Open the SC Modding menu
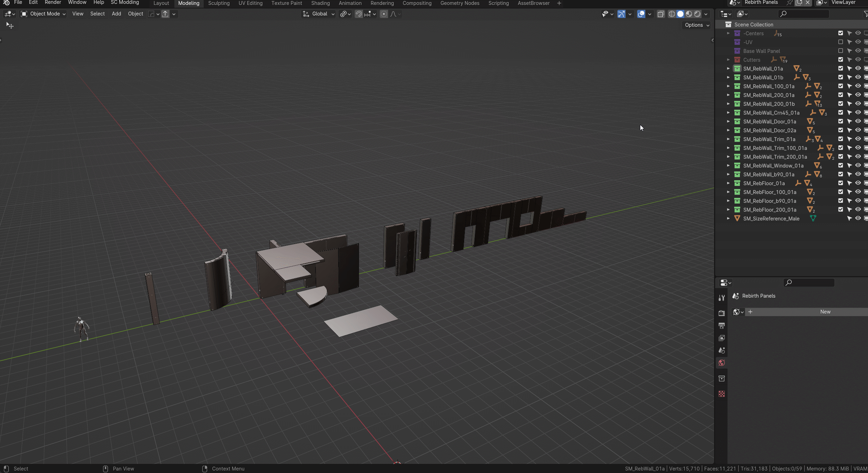 (x=125, y=2)
